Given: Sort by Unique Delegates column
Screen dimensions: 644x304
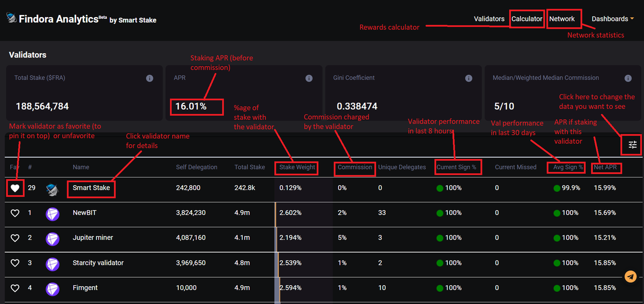Looking at the screenshot, I should tap(402, 167).
